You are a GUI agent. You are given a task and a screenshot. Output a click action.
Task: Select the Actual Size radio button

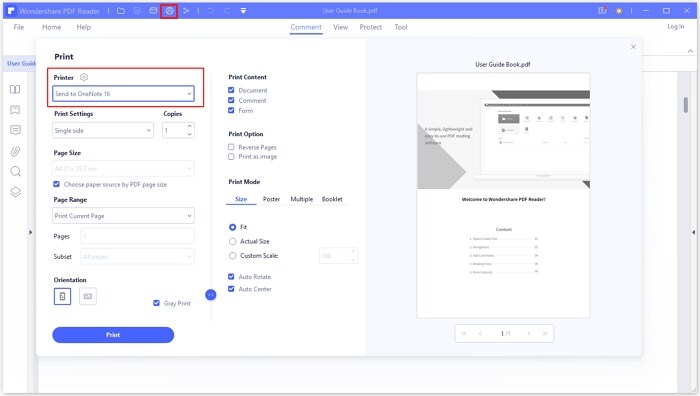click(x=233, y=242)
